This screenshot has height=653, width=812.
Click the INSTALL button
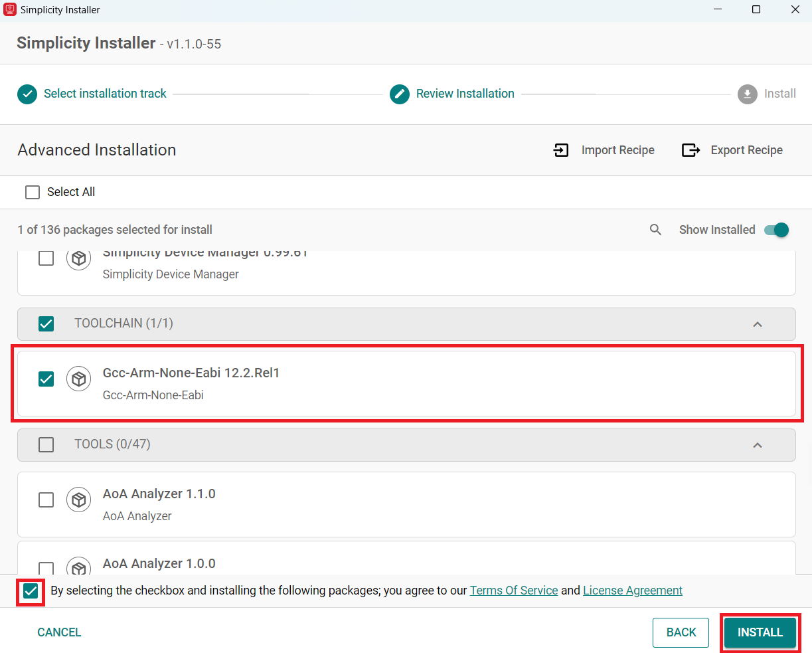[760, 632]
